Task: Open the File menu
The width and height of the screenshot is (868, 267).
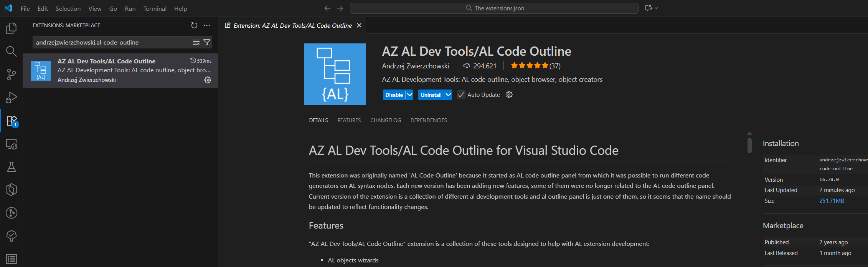Action: point(25,8)
